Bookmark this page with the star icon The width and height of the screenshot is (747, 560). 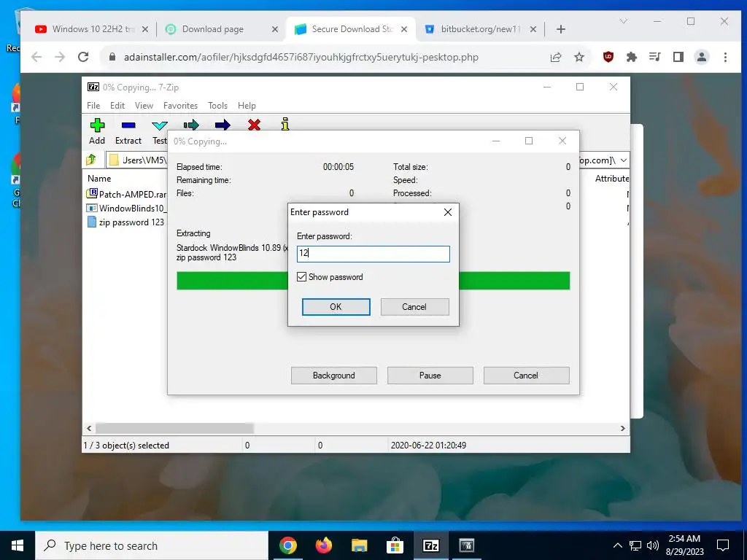point(578,57)
